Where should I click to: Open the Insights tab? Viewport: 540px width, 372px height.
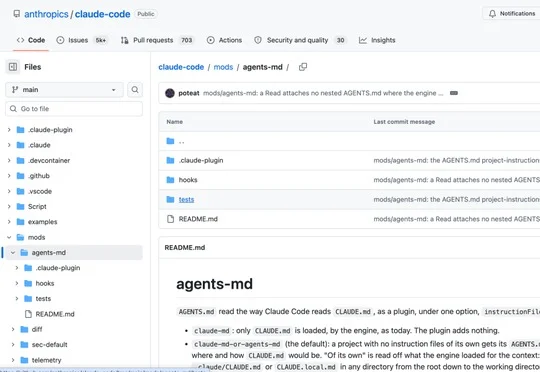(377, 40)
